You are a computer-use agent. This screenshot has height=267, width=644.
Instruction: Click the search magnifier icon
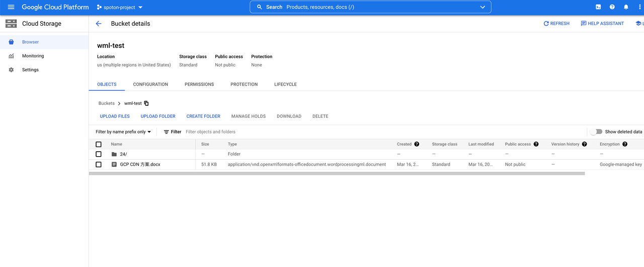(260, 7)
